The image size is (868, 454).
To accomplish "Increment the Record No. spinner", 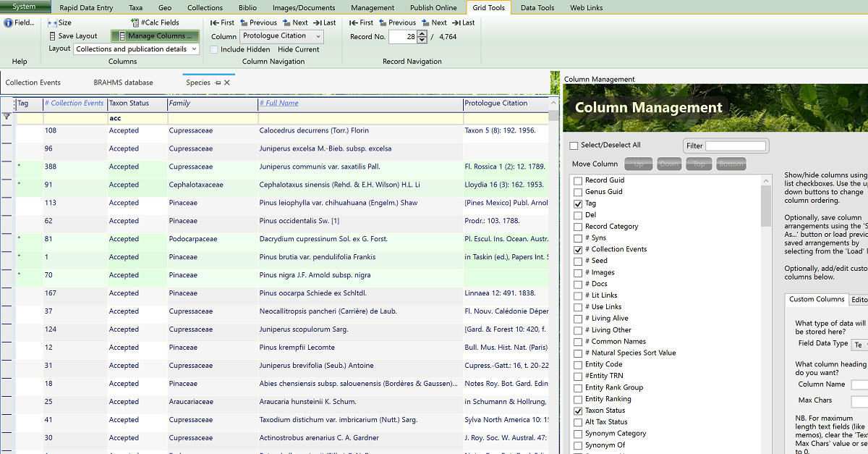I will [x=422, y=33].
